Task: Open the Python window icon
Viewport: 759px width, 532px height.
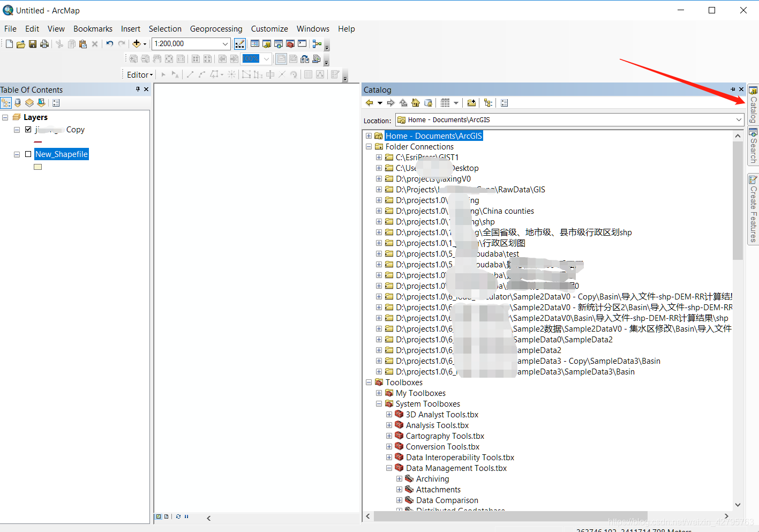Action: coord(302,44)
